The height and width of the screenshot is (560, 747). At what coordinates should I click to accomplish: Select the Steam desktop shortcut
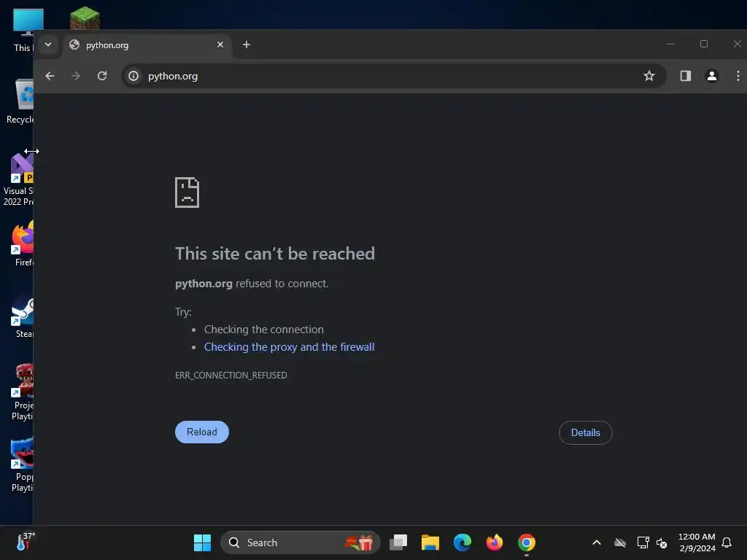[x=23, y=316]
